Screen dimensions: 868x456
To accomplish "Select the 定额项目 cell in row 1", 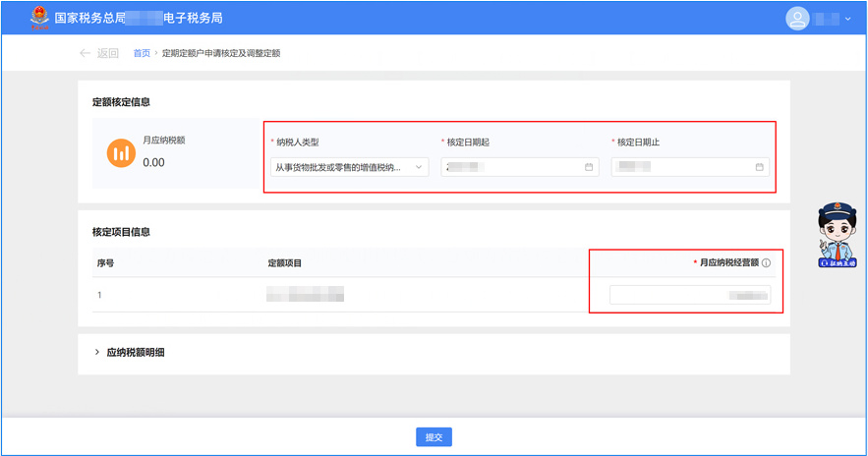I will (x=305, y=295).
